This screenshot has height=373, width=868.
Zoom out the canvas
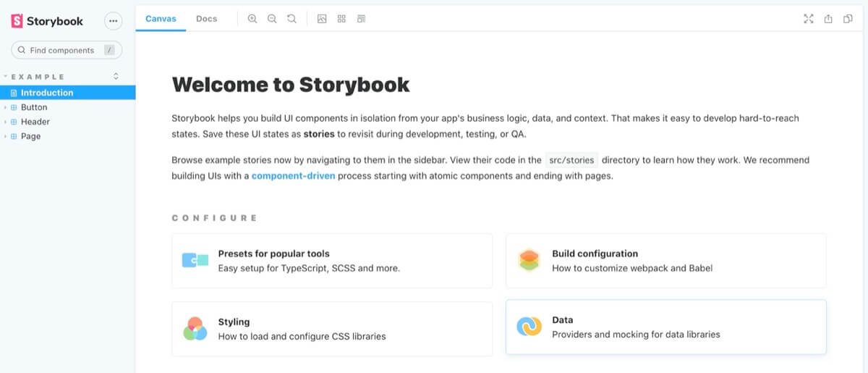pos(272,19)
